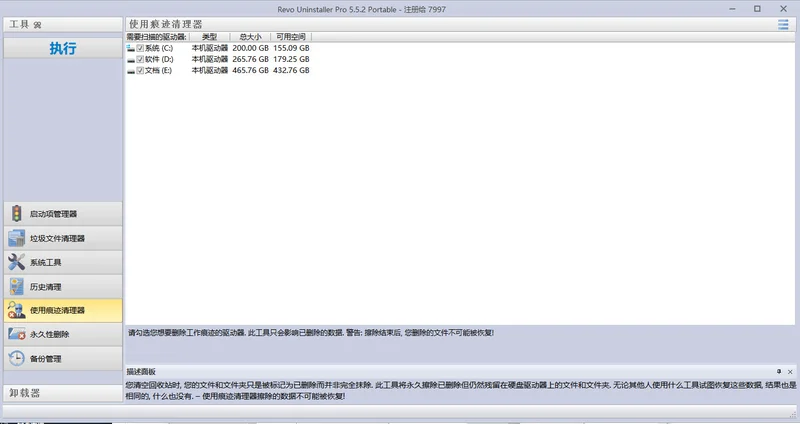
Task: Close the 描述面板 panel
Action: pyautogui.click(x=790, y=372)
